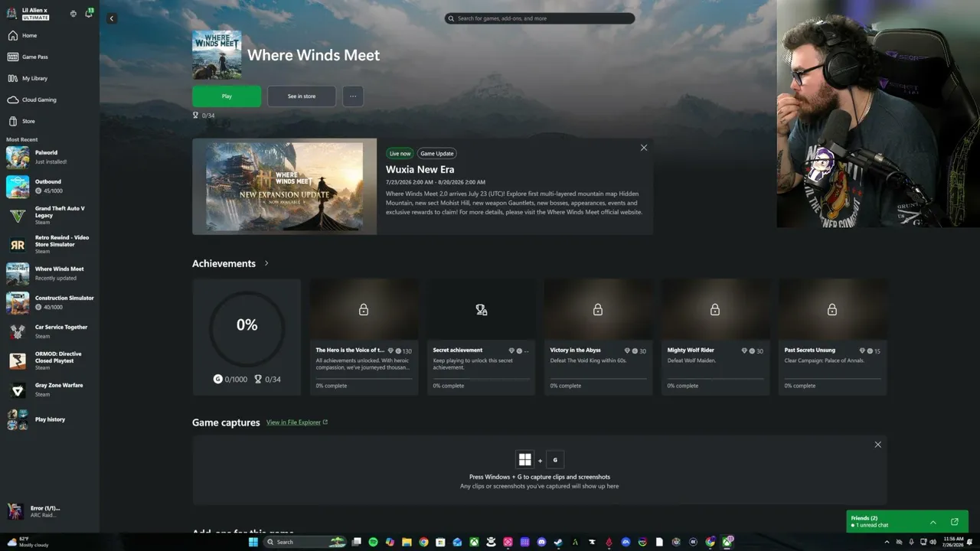Click the Live now badge
Image resolution: width=980 pixels, height=551 pixels.
(x=400, y=153)
